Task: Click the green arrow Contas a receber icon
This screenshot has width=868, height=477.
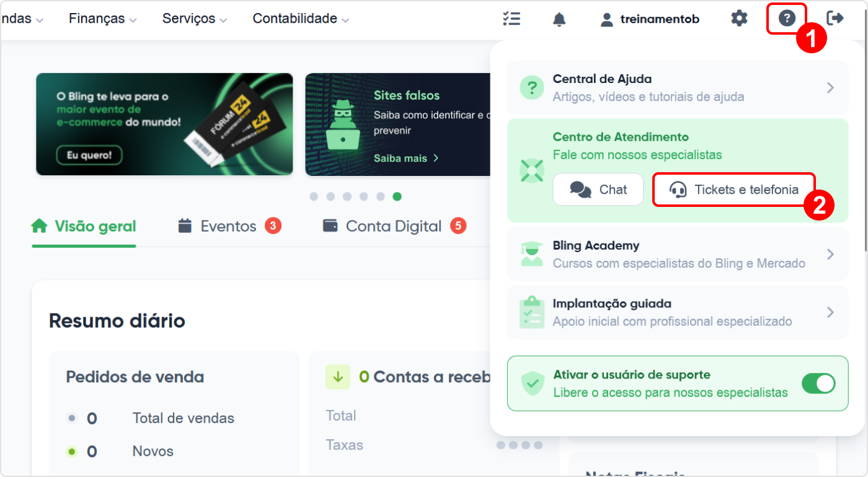Action: (x=338, y=377)
